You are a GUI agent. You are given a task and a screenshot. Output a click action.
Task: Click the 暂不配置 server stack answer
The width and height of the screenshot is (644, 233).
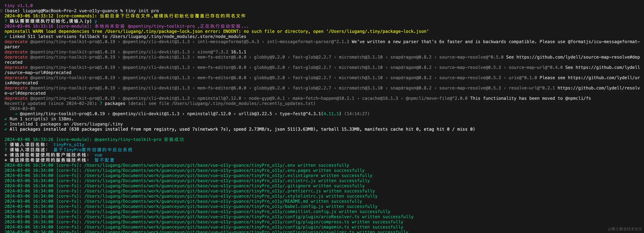(104, 160)
